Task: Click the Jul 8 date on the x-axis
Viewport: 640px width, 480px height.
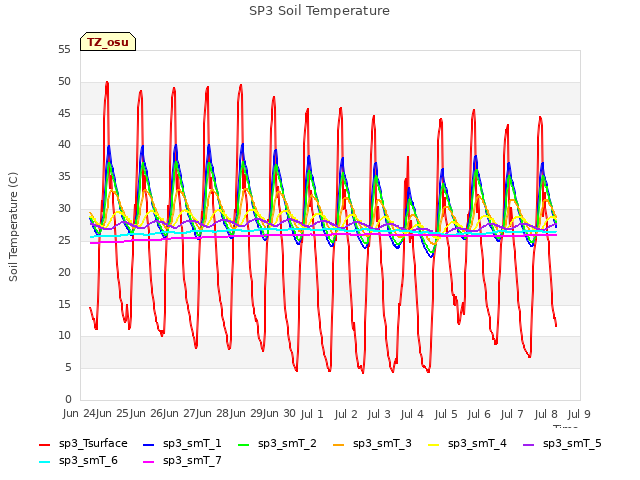Action: pyautogui.click(x=546, y=415)
